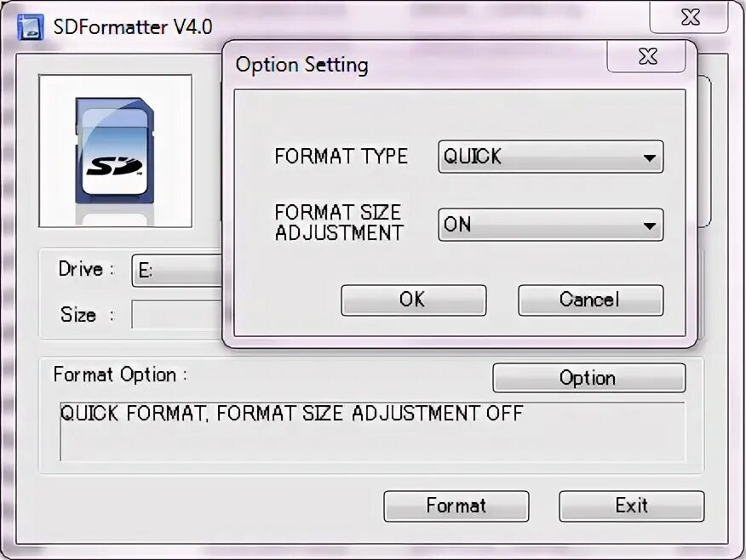Quit using the Exit button
The width and height of the screenshot is (746, 560).
631,506
